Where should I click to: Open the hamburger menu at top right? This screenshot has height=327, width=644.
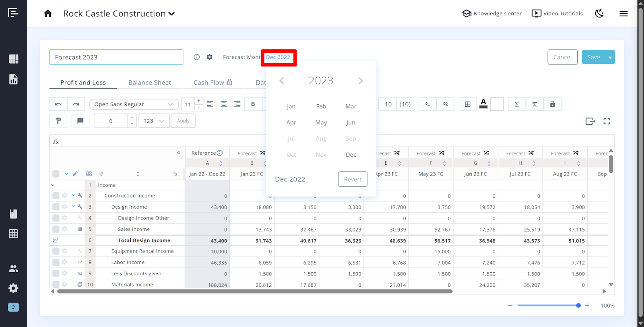tap(623, 14)
